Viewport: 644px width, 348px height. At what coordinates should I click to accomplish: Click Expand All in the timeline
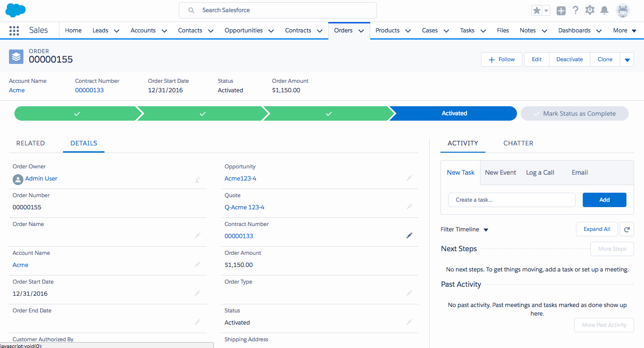tap(597, 229)
